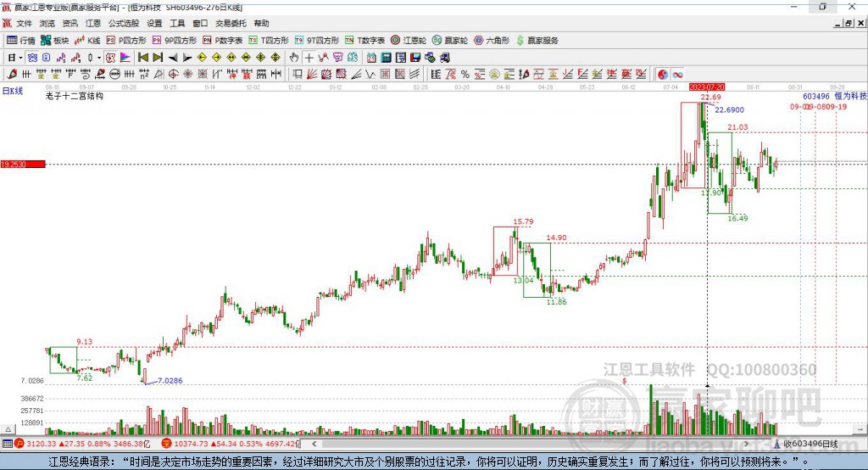Click the truck icon in toolbar
This screenshot has height=470, width=868.
click(x=444, y=58)
